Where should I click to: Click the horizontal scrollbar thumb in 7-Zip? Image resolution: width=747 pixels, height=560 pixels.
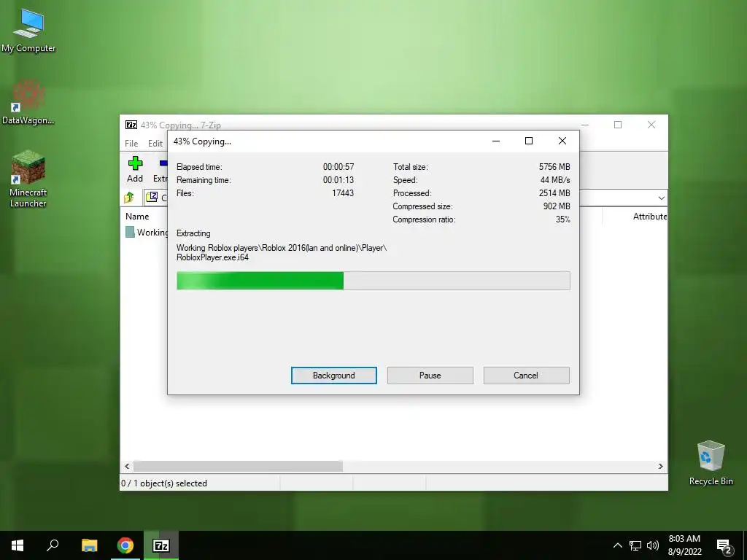tap(238, 466)
